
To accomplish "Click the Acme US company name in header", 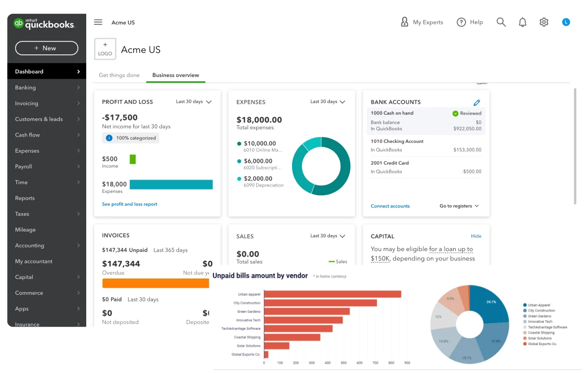I will point(123,23).
